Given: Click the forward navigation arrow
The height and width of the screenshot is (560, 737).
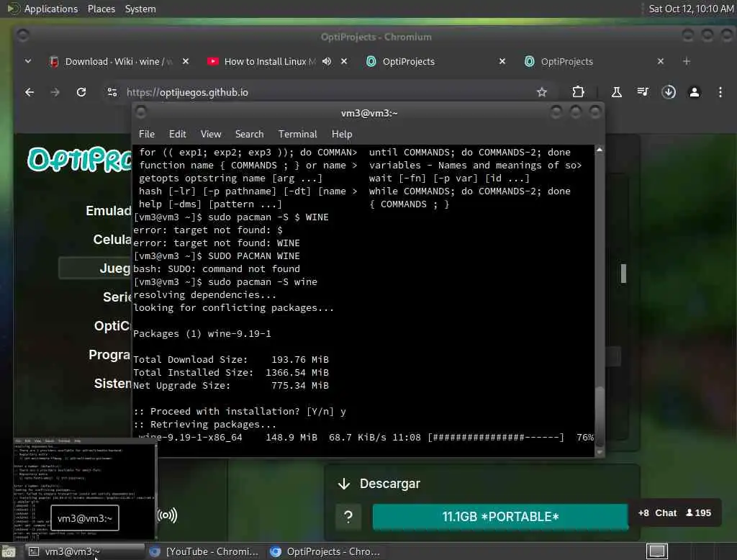Looking at the screenshot, I should 55,92.
